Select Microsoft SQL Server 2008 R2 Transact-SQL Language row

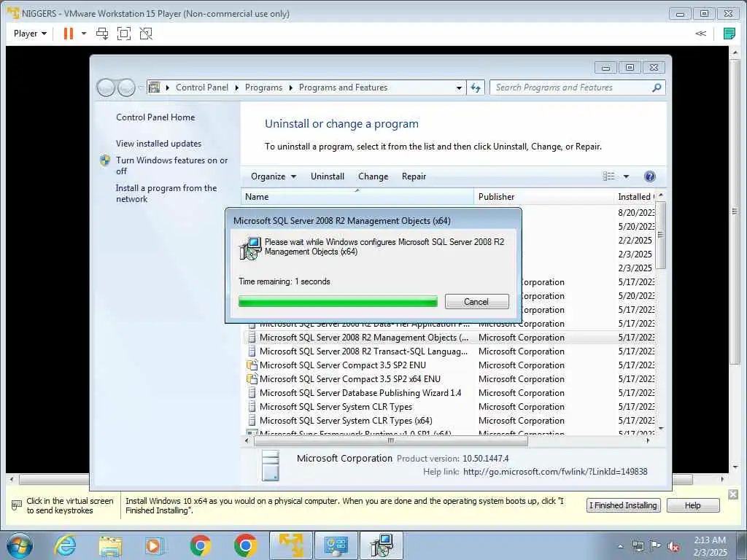450,351
